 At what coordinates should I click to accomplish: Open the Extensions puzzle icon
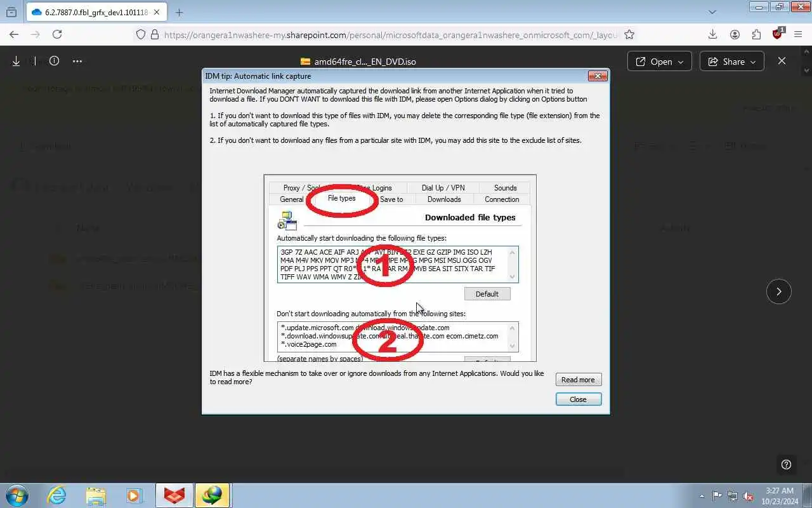pos(756,34)
